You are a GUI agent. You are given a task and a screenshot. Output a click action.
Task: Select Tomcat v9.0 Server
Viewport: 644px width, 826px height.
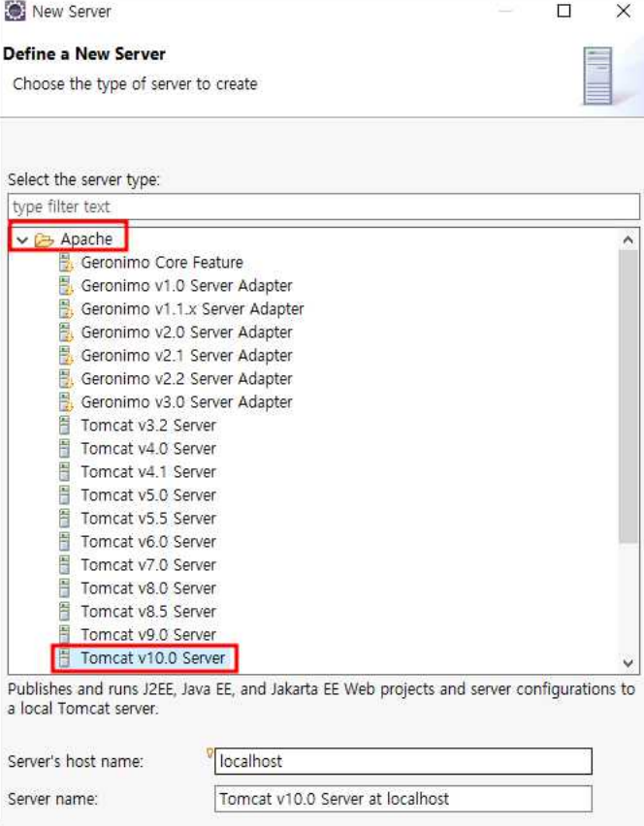tap(148, 634)
